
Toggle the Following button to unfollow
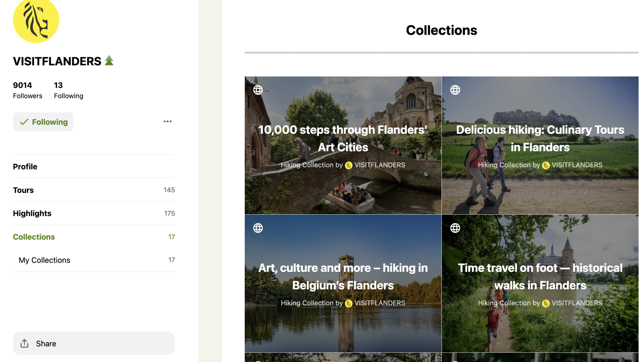[x=43, y=122]
